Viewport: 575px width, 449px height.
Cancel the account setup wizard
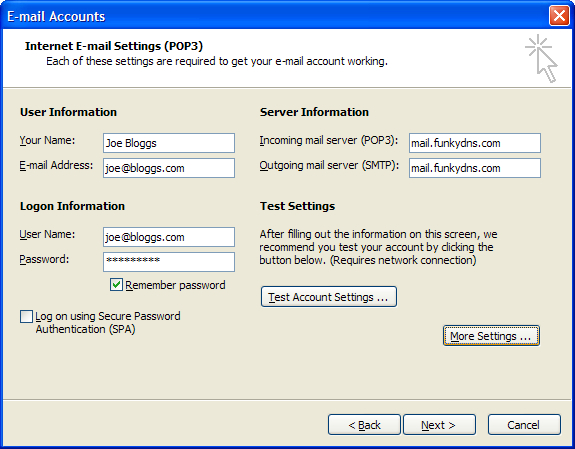tap(524, 425)
